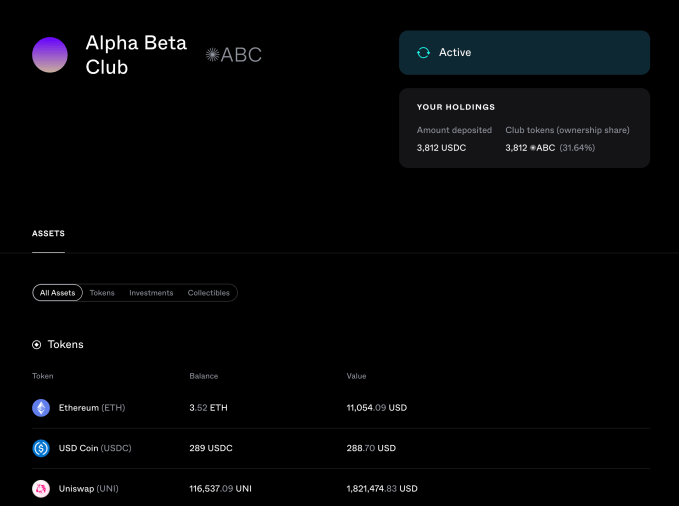
Task: Click the Uniswap token logo
Action: tap(41, 489)
